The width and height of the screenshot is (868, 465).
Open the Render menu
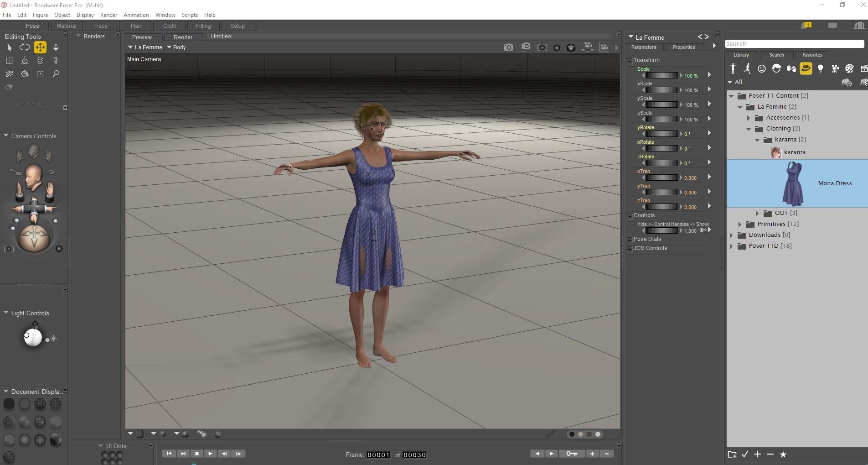[108, 15]
